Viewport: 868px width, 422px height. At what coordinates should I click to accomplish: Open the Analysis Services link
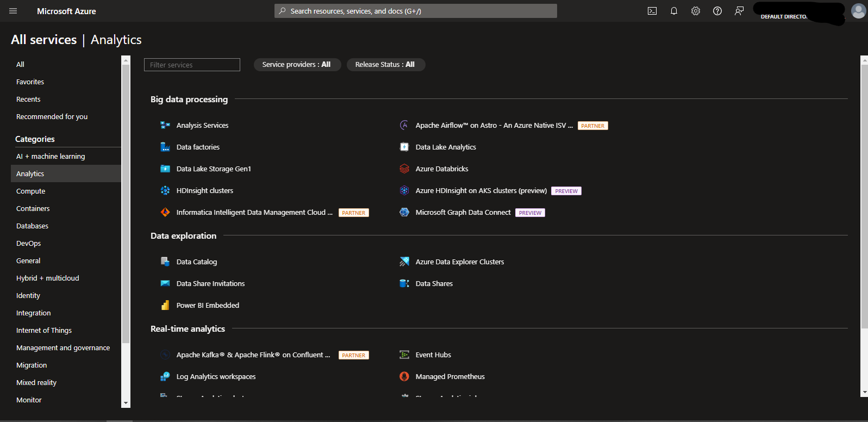(x=202, y=125)
